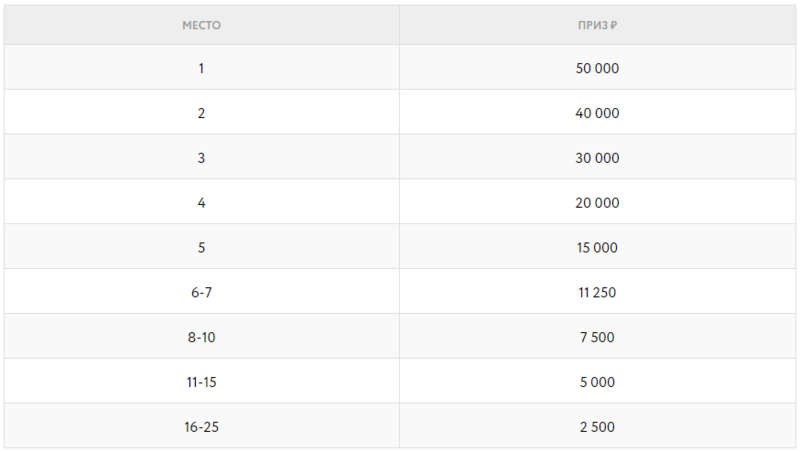
Task: Select the place 4 cell
Action: point(202,202)
